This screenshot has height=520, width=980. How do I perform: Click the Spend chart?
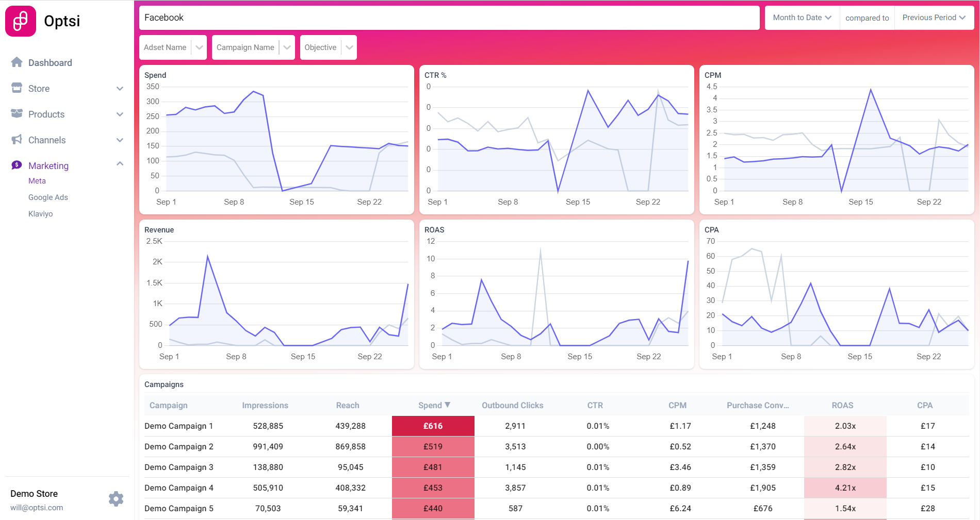pos(276,140)
